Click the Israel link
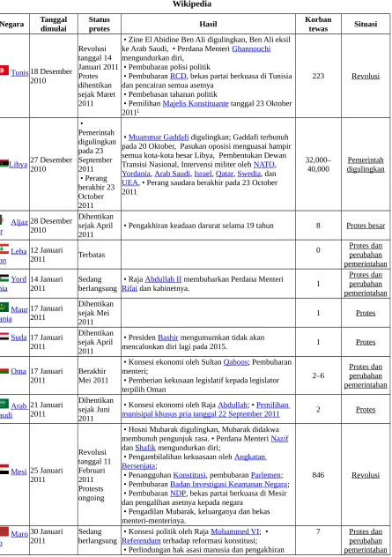 tap(203, 174)
